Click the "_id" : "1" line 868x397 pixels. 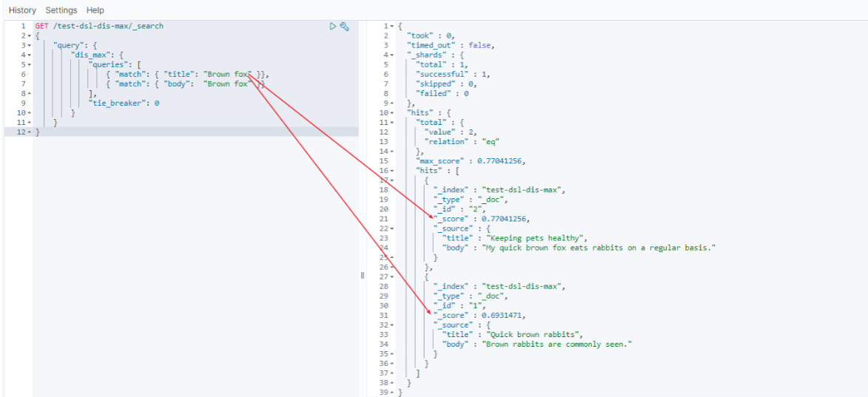coord(460,306)
